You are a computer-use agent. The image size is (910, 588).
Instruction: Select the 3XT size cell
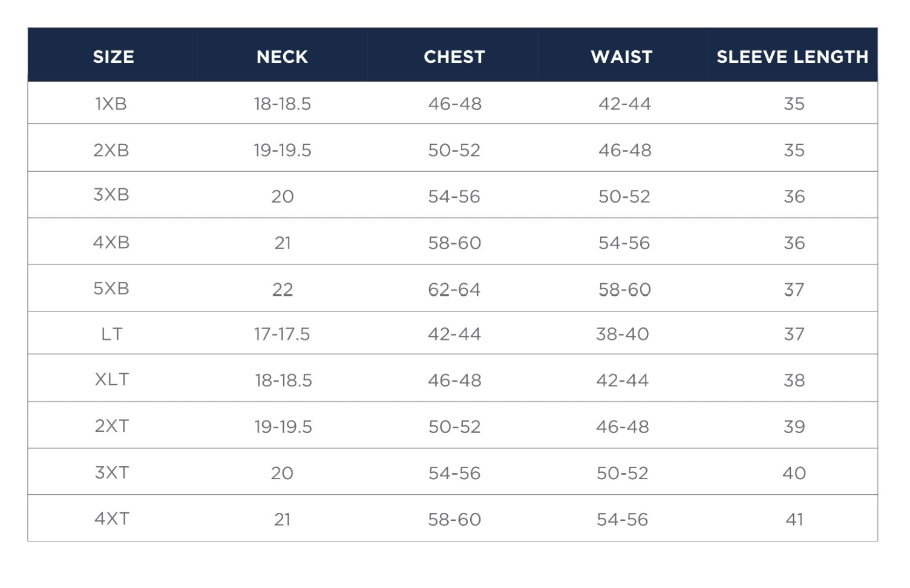pyautogui.click(x=112, y=472)
